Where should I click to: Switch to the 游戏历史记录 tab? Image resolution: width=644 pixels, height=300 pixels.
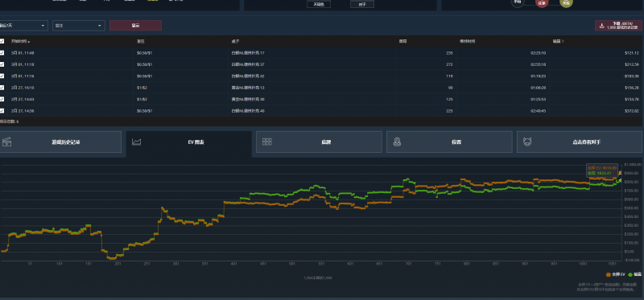pyautogui.click(x=60, y=142)
